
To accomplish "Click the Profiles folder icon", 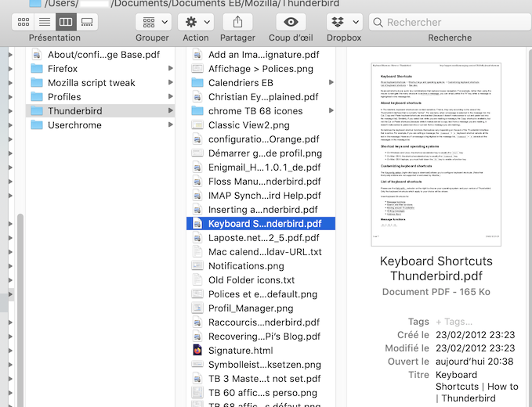I will pyautogui.click(x=37, y=97).
